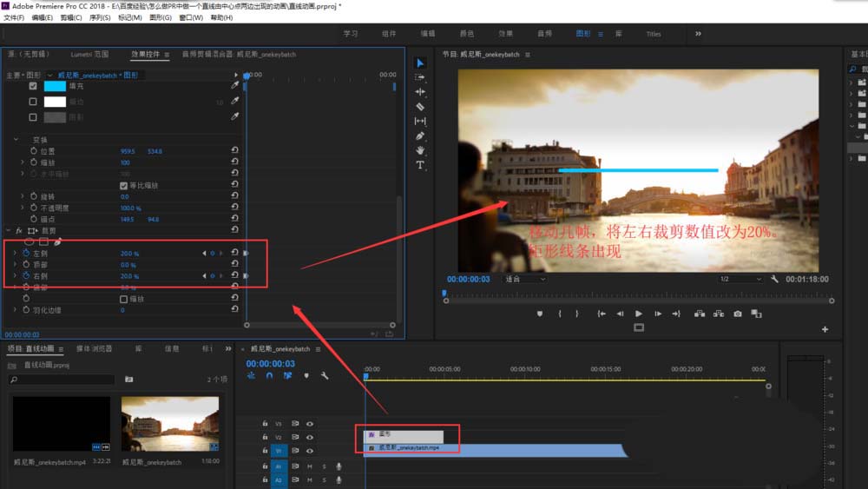Open the zoom level 适合 dropdown
This screenshot has height=489, width=868.
coord(525,279)
